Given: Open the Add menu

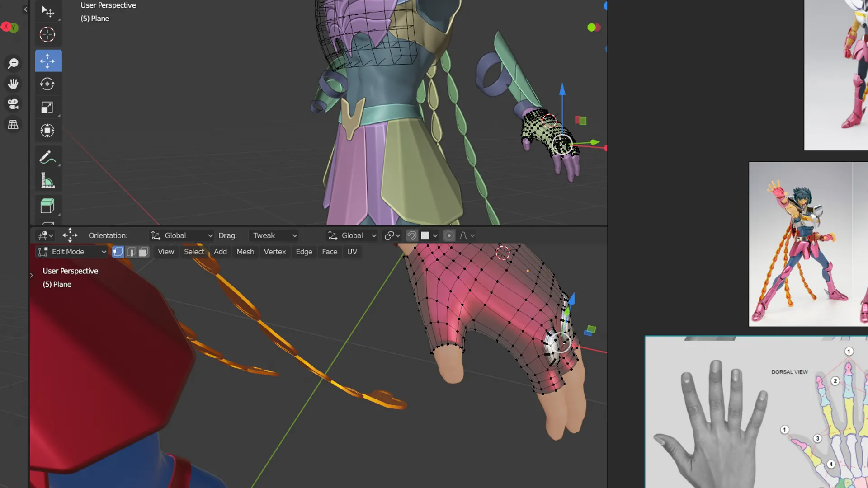Looking at the screenshot, I should pos(220,252).
